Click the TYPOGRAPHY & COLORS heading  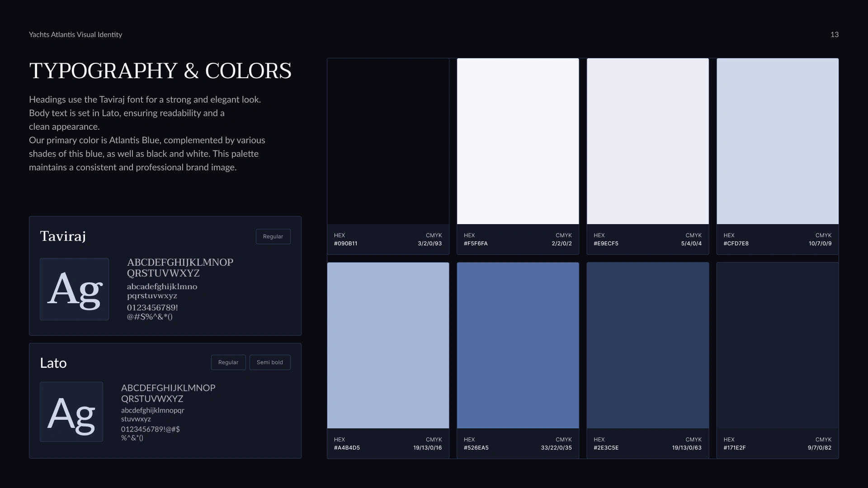[x=160, y=71]
